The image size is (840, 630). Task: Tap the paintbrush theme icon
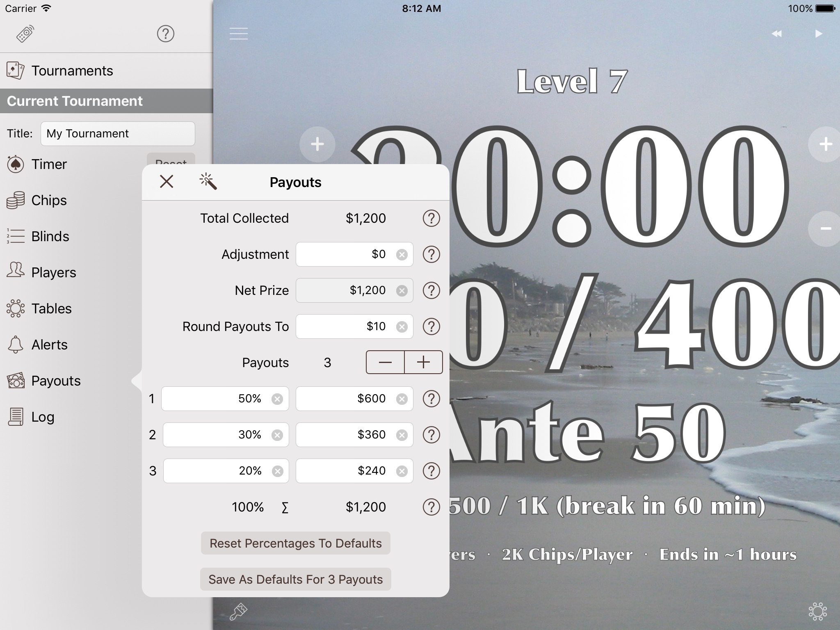point(238,612)
